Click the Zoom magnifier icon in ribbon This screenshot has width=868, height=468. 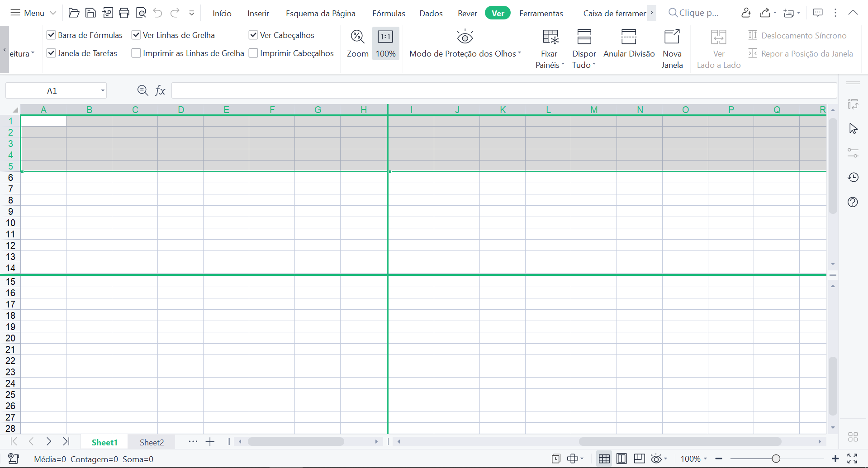(x=357, y=37)
